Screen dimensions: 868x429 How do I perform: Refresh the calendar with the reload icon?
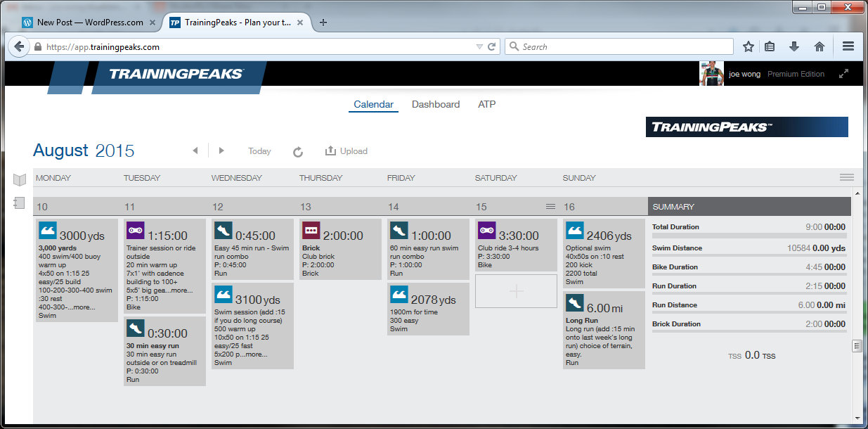pyautogui.click(x=298, y=151)
